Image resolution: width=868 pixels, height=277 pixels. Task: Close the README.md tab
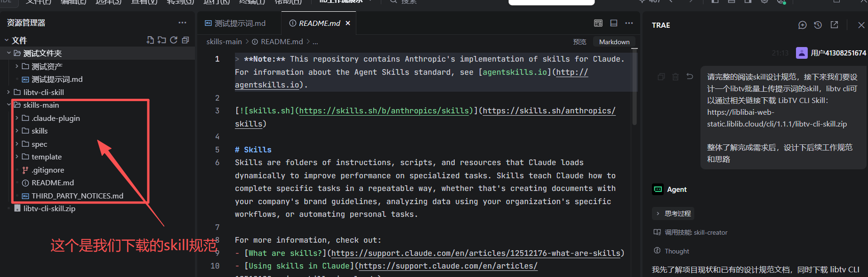point(348,23)
